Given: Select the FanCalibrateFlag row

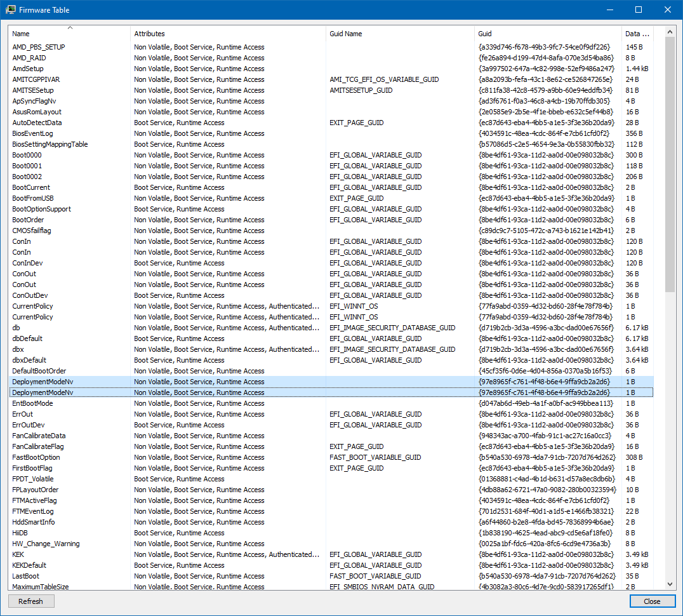Looking at the screenshot, I should (x=331, y=446).
